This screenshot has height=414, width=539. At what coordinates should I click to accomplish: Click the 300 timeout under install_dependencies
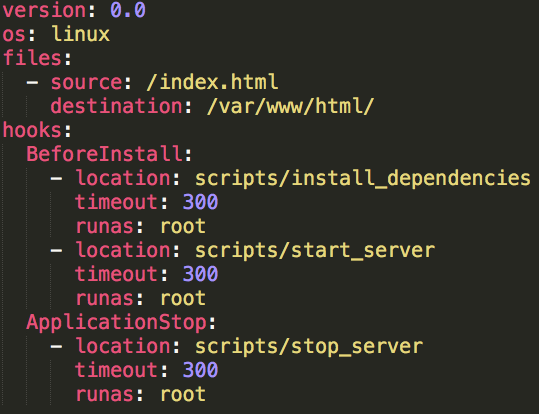point(200,202)
